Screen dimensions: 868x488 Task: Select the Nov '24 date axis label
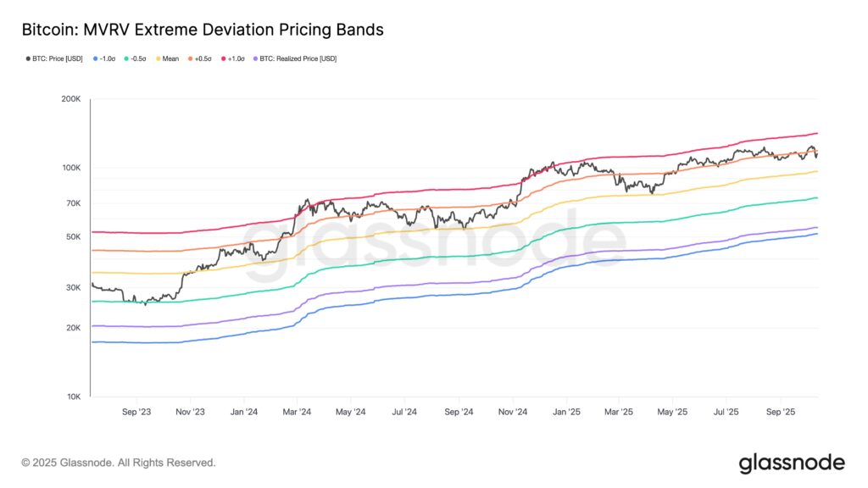tap(512, 412)
